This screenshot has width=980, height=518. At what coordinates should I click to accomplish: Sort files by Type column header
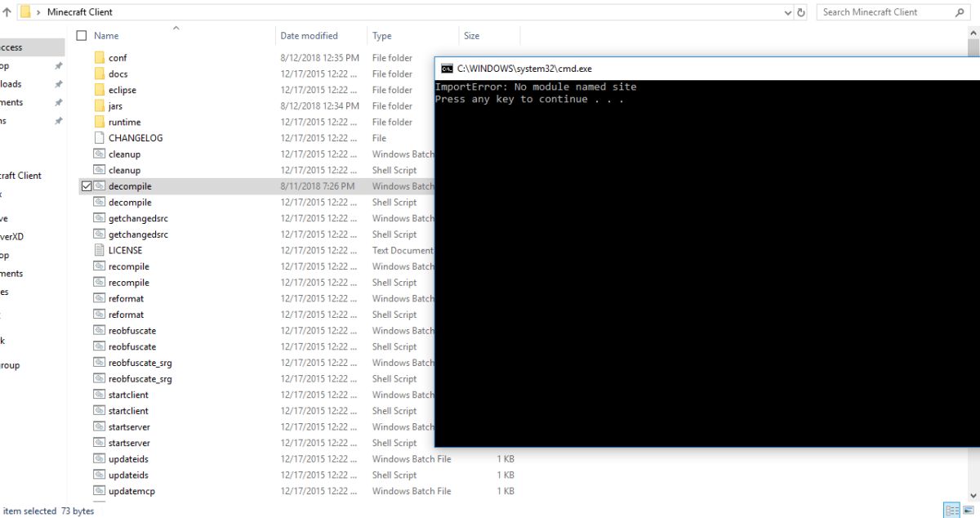click(x=381, y=36)
